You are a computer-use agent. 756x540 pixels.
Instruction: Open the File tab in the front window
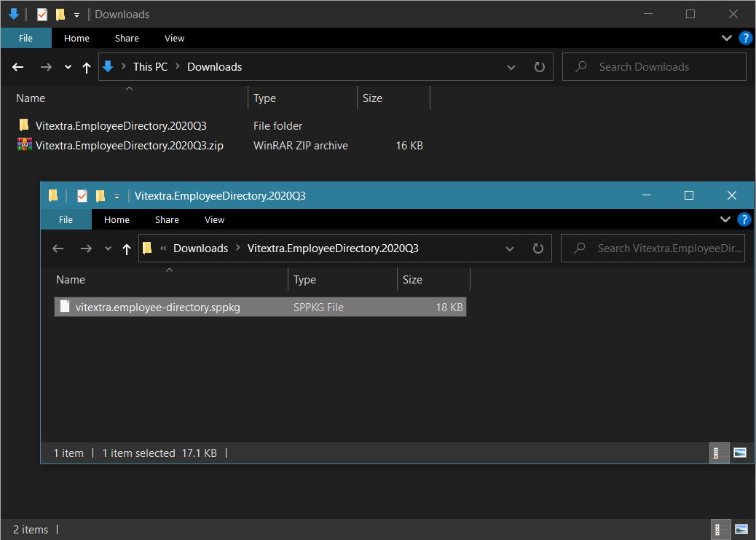click(66, 219)
